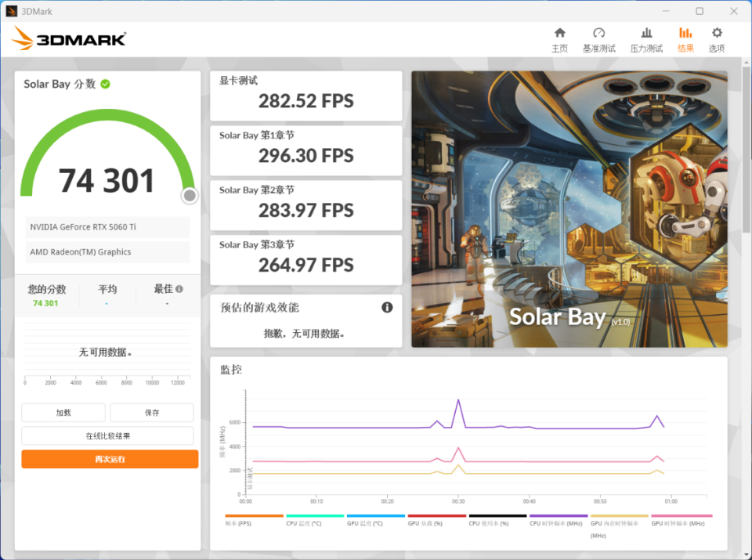Click the 3DMark app icon in title bar

click(11, 11)
